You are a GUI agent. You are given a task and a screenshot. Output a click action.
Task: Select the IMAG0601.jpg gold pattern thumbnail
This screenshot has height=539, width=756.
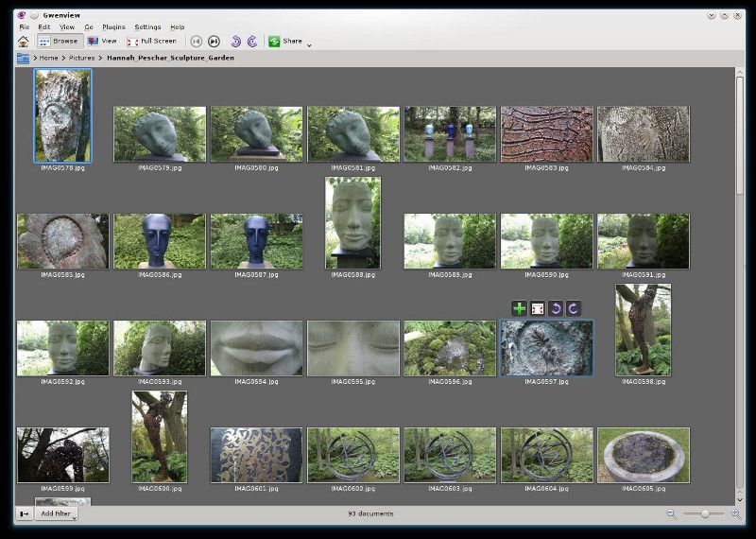(x=256, y=455)
